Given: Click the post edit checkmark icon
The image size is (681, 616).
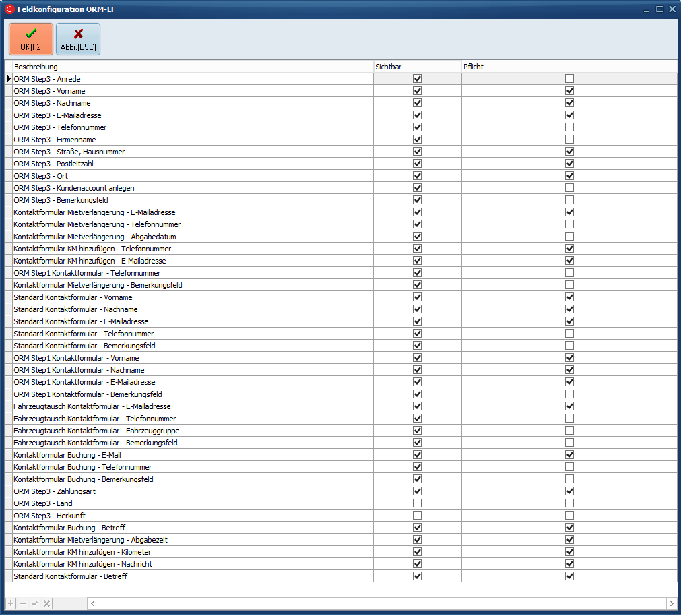Looking at the screenshot, I should pos(35,603).
